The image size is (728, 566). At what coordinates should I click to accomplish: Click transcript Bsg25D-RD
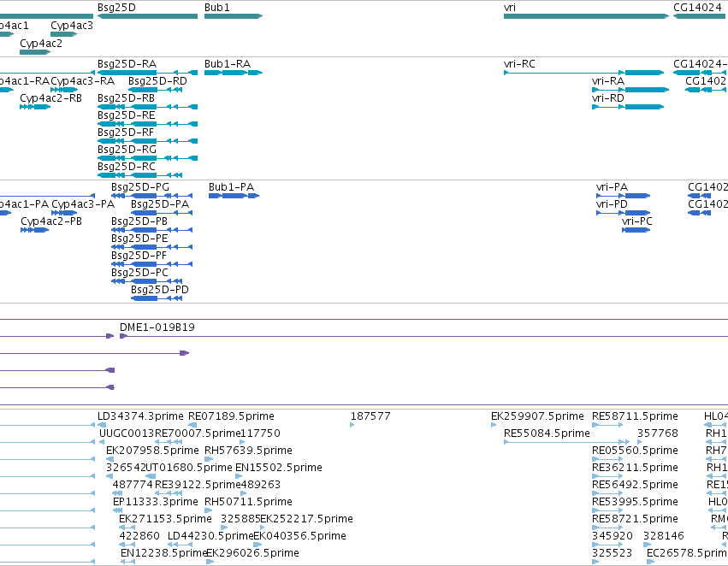click(155, 90)
